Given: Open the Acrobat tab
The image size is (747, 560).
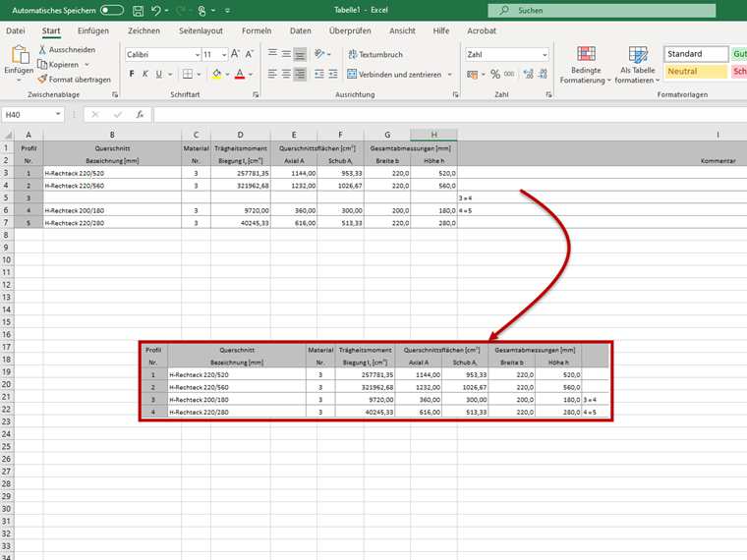Looking at the screenshot, I should point(482,30).
